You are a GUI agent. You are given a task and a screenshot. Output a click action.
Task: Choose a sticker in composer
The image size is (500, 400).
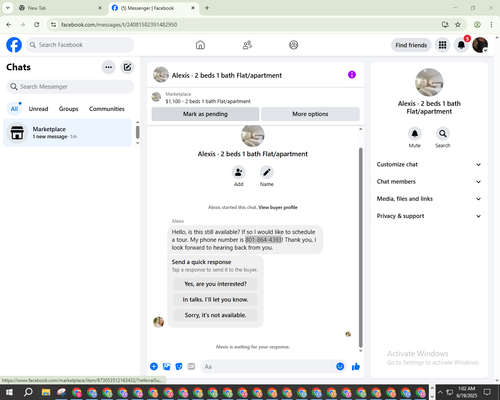click(x=179, y=367)
